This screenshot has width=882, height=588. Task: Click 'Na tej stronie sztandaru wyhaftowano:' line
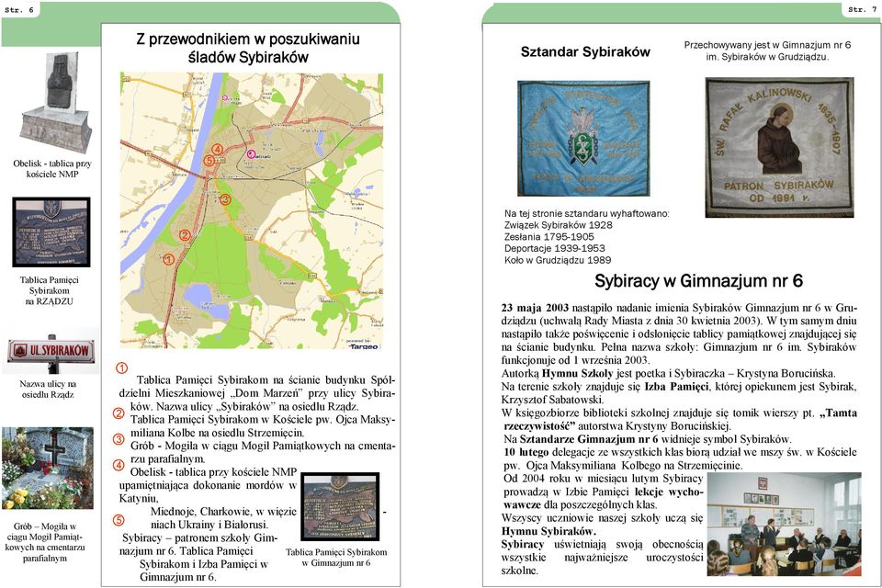587,214
